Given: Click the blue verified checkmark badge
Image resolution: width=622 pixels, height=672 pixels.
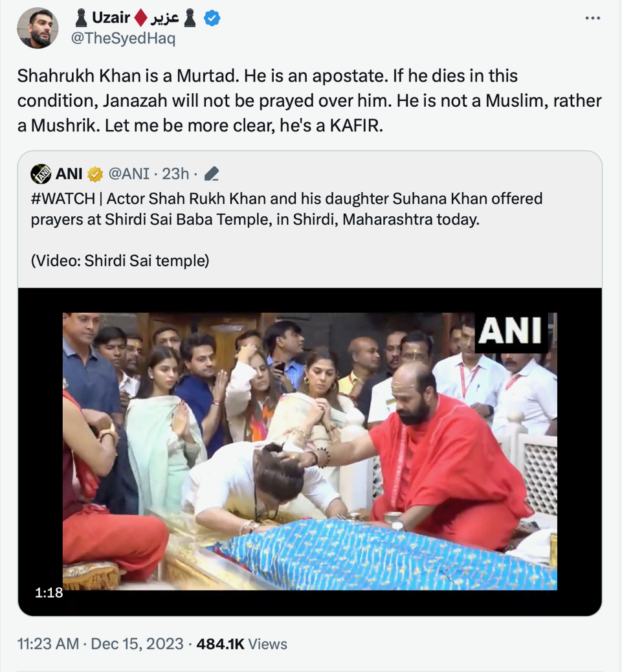Looking at the screenshot, I should click(212, 19).
